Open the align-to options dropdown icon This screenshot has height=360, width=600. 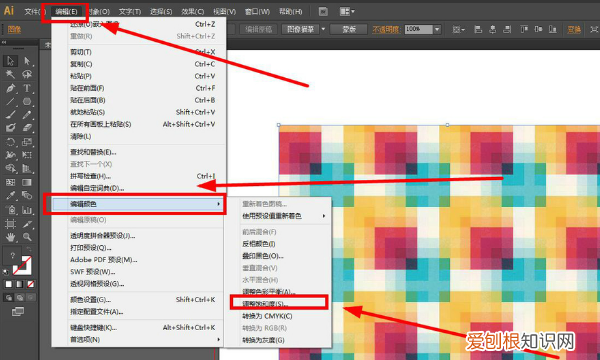[458, 29]
